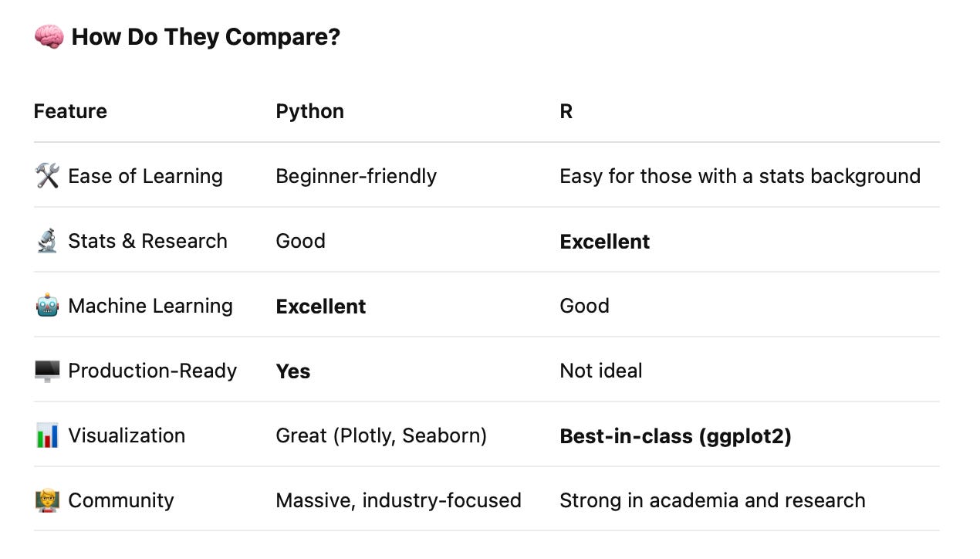Click the Beginner-friendly cell

point(356,176)
